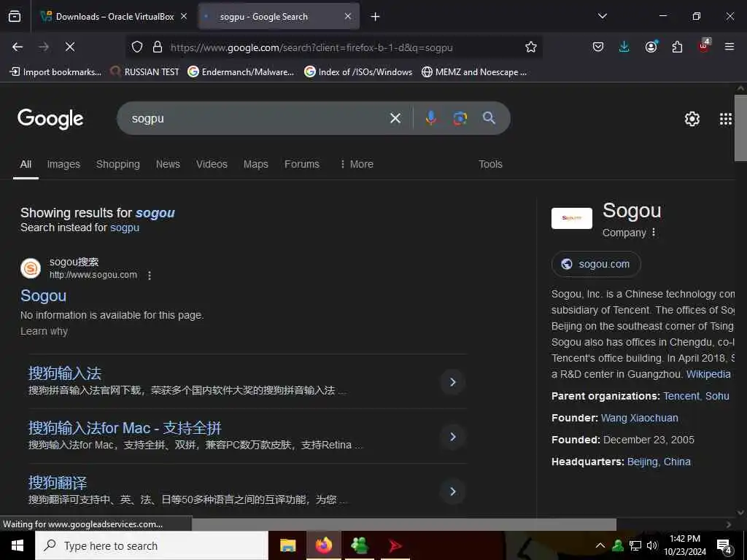Viewport: 747px width, 560px height.
Task: Open Windows Start menu
Action: click(x=18, y=545)
